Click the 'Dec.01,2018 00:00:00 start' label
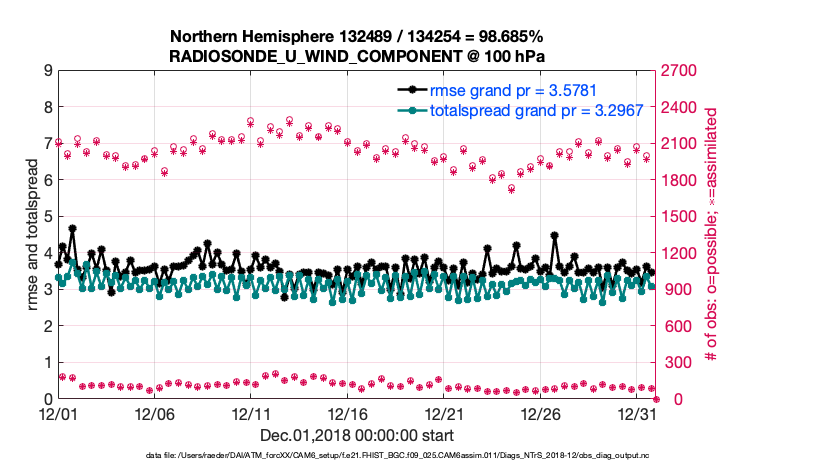This screenshot has width=830, height=470. point(356,435)
